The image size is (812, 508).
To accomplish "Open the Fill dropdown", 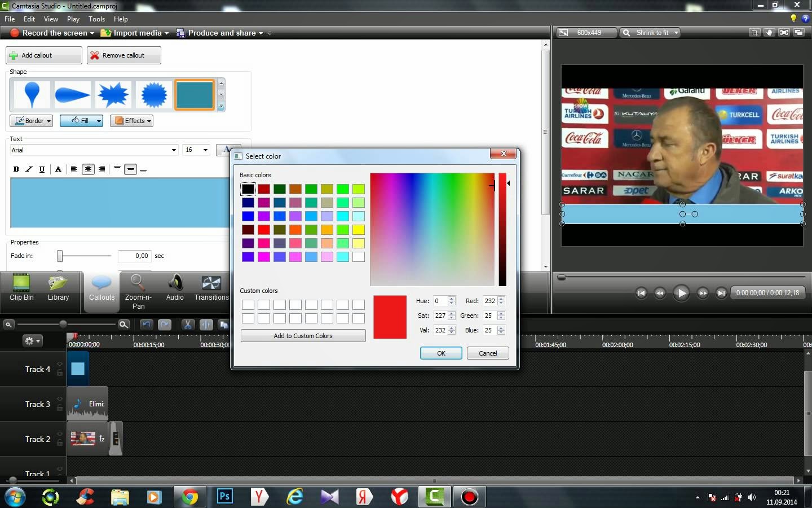I will coord(81,121).
